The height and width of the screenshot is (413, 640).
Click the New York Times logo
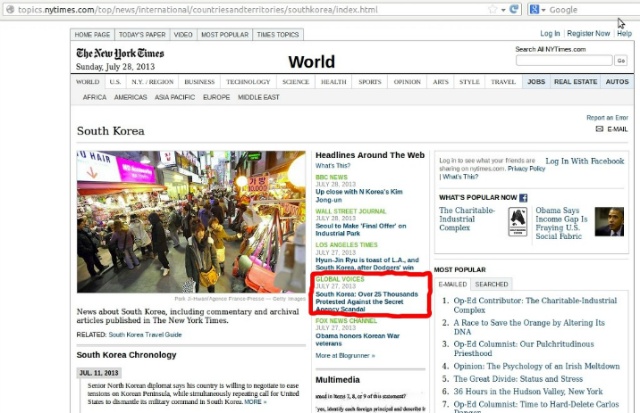tap(120, 53)
